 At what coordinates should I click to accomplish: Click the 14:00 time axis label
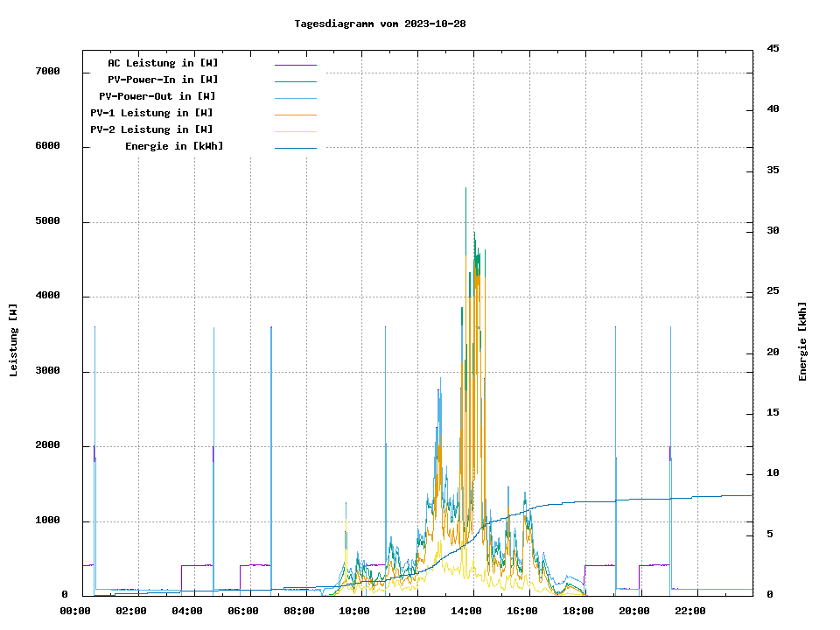(466, 611)
